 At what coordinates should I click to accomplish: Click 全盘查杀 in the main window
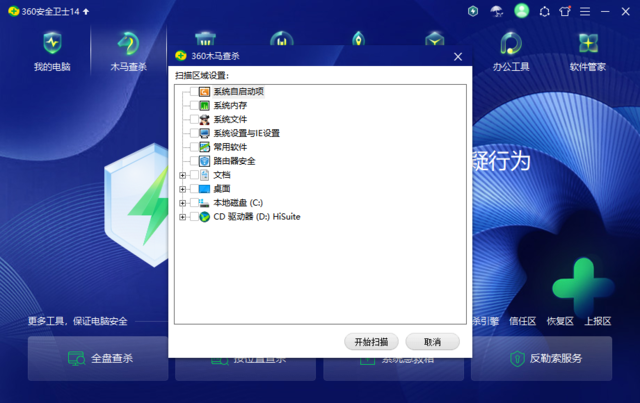tap(98, 358)
